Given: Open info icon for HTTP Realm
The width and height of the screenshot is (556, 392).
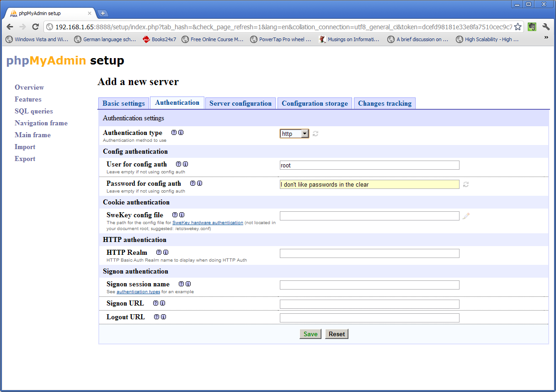Looking at the screenshot, I should point(166,252).
